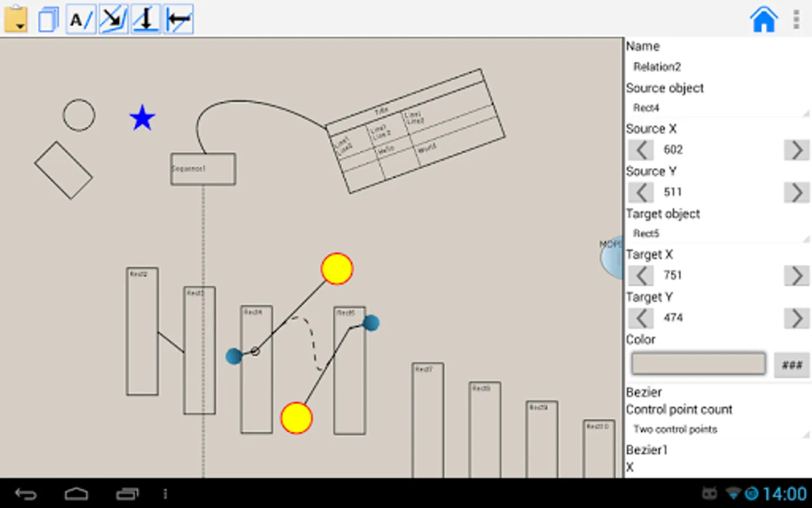Image resolution: width=812 pixels, height=508 pixels.
Task: Click the lower yellow Bezier control point
Action: pyautogui.click(x=297, y=418)
